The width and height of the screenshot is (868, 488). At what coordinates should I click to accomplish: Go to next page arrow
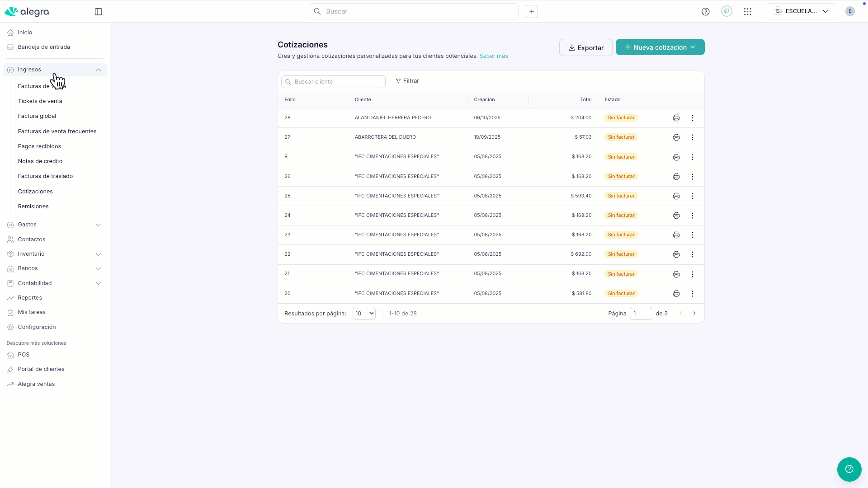pos(694,314)
